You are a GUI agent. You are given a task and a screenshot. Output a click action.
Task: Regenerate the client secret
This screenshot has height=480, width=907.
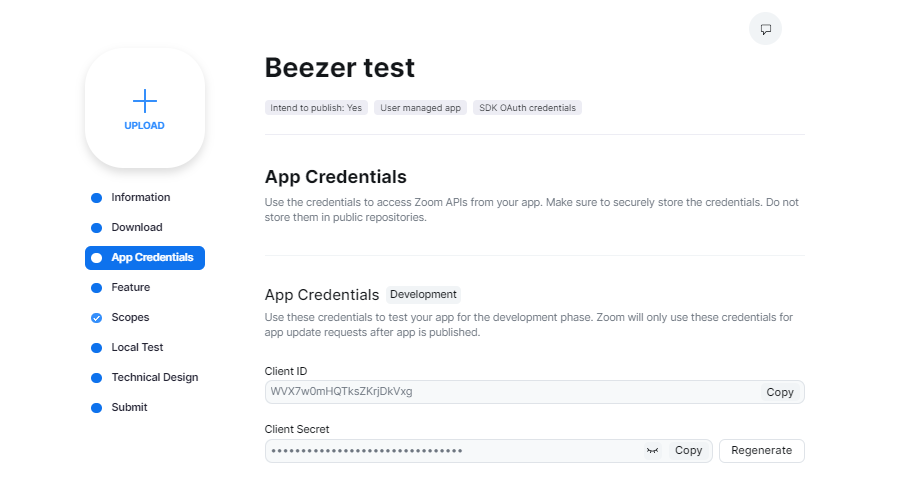761,451
